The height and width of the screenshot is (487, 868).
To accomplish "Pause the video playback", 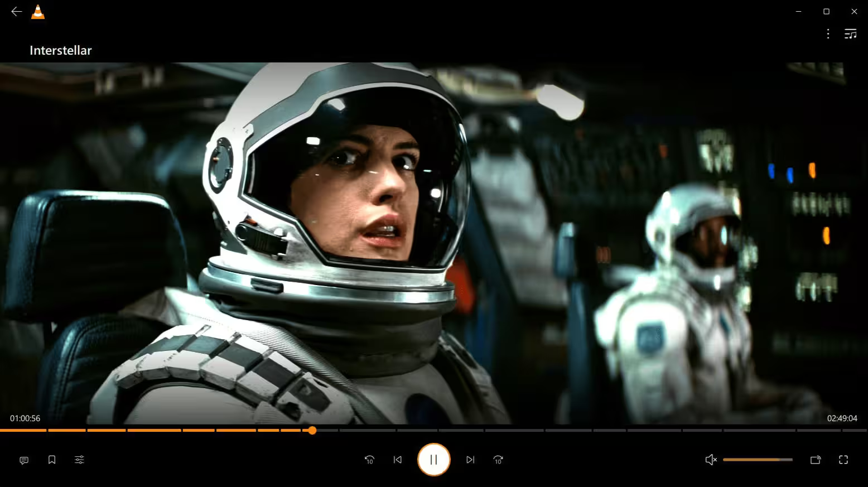I will 433,460.
